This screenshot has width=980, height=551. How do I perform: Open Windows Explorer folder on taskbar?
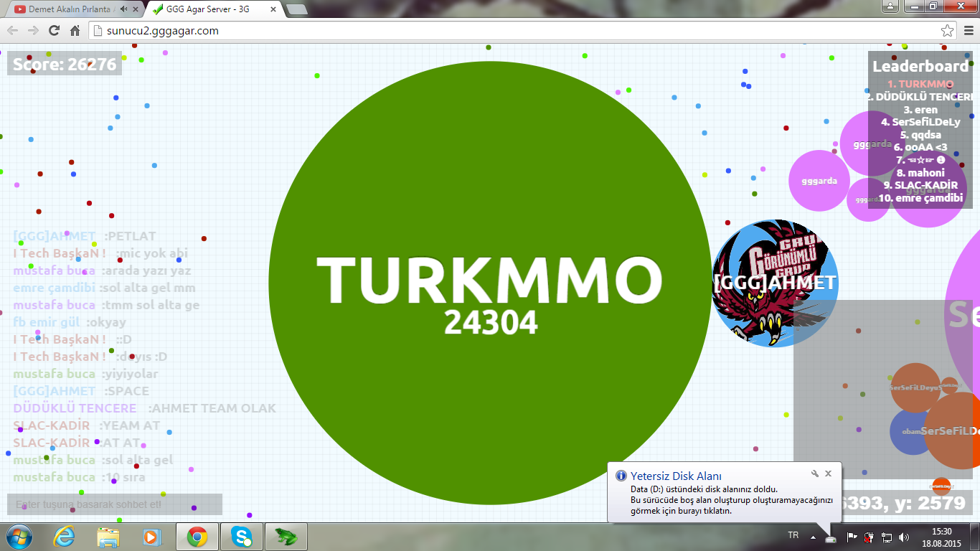[108, 536]
